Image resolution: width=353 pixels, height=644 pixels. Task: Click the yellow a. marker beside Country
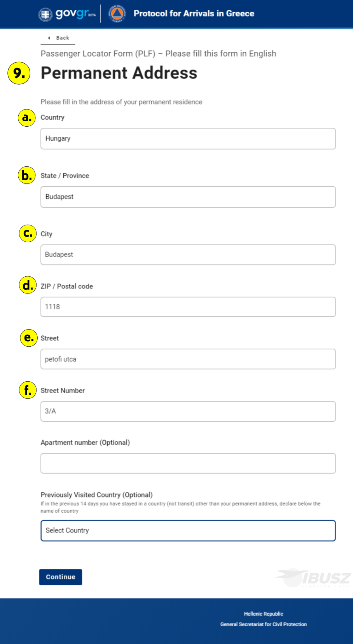point(27,117)
